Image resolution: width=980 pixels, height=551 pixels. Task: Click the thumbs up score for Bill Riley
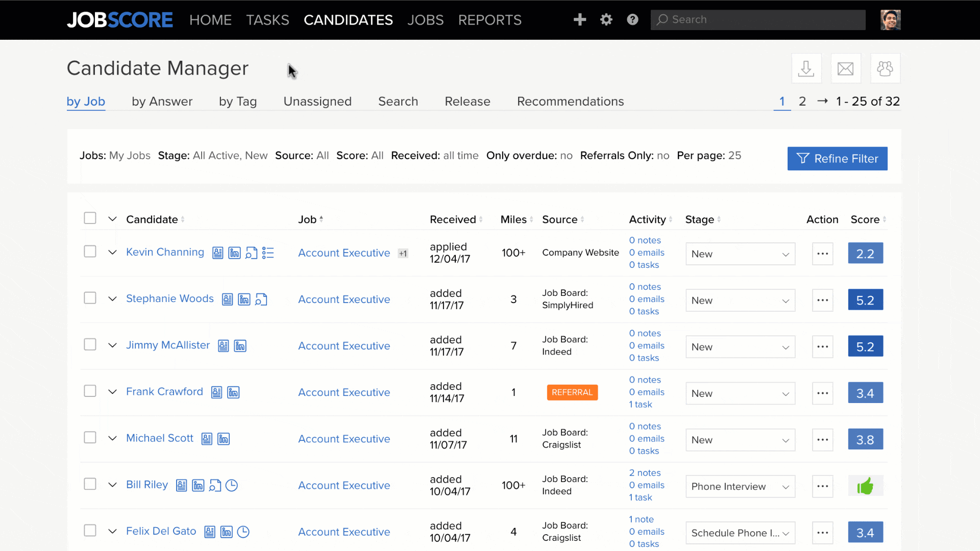[x=865, y=486]
